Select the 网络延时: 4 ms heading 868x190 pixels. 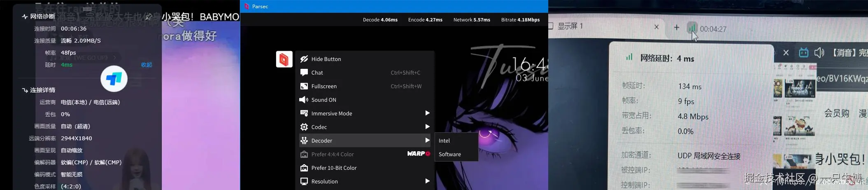(x=667, y=59)
